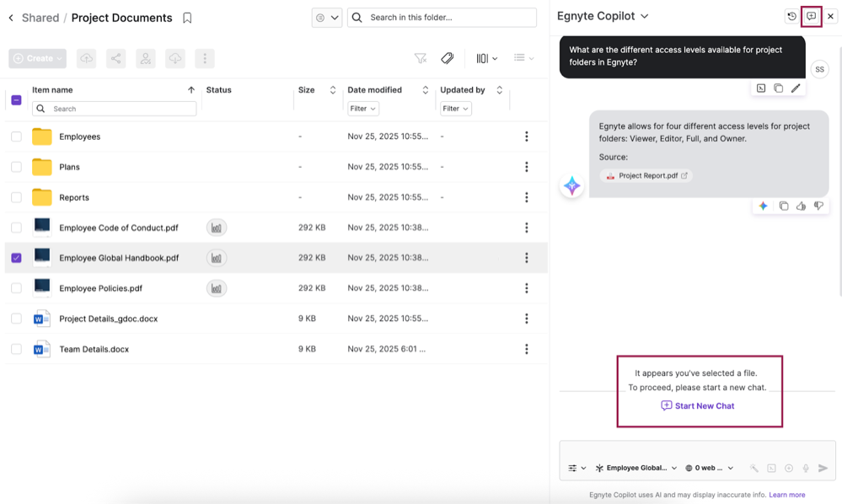This screenshot has width=842, height=504.
Task: Uncheck Employee Global Handbook.pdf checkbox
Action: pos(16,258)
